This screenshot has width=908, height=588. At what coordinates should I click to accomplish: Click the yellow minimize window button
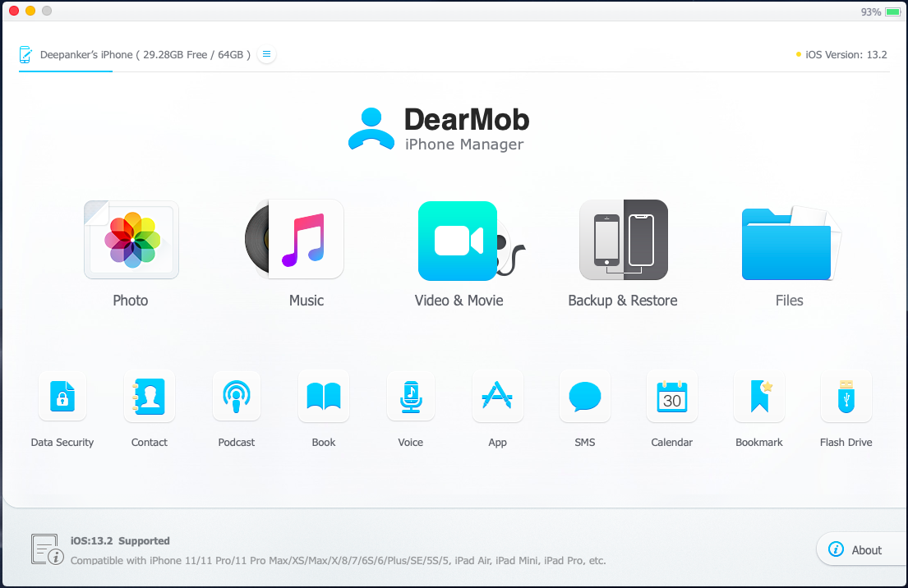click(30, 11)
